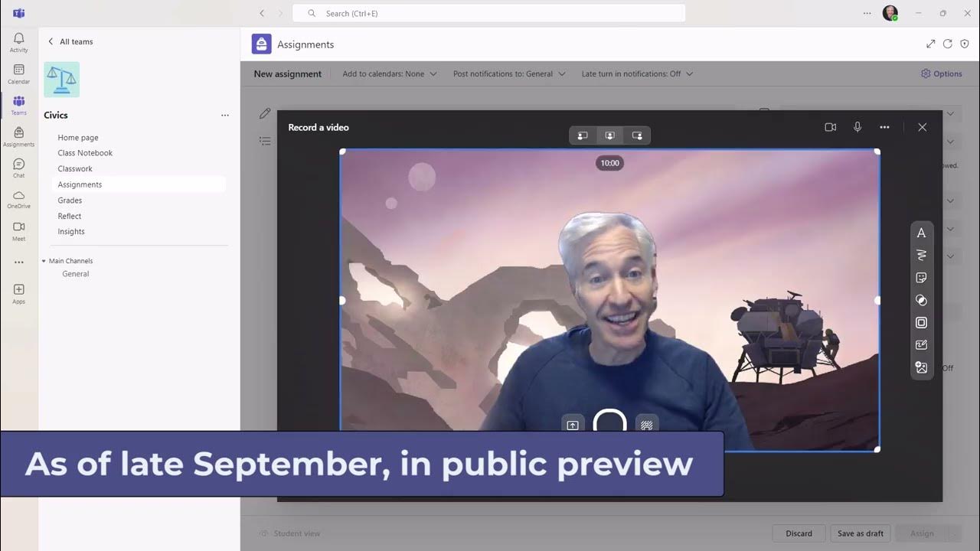Discard the new assignment
Screen dimensions: 980x551
pyautogui.click(x=799, y=533)
